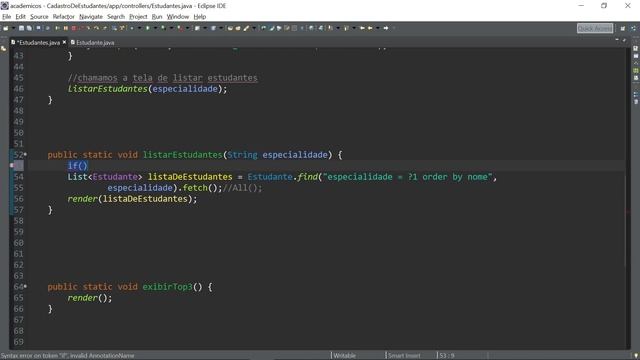This screenshot has height=360, width=640.
Task: Click the error marker on line 53
Action: [x=12, y=165]
